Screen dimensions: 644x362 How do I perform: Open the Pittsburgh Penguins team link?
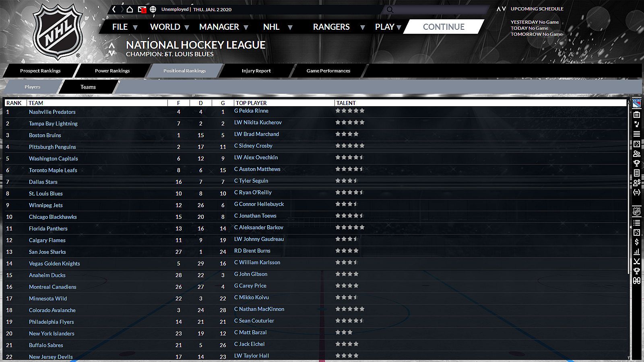[x=52, y=147]
